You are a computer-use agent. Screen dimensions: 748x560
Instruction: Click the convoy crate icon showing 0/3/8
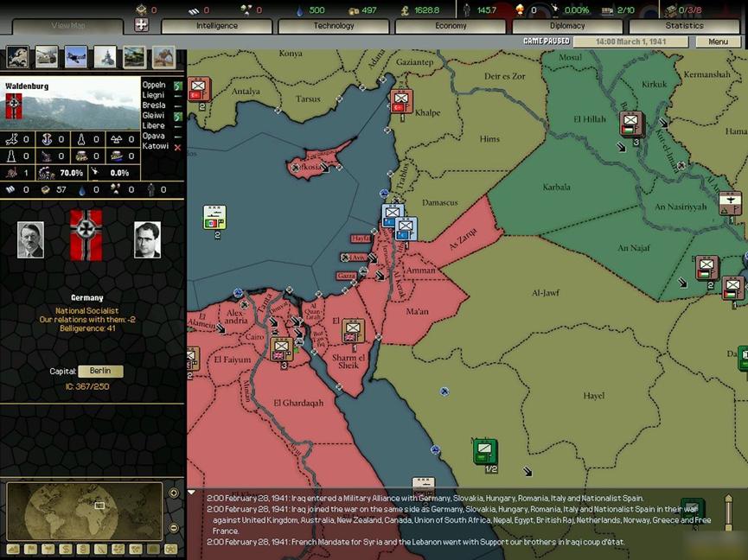pos(671,10)
